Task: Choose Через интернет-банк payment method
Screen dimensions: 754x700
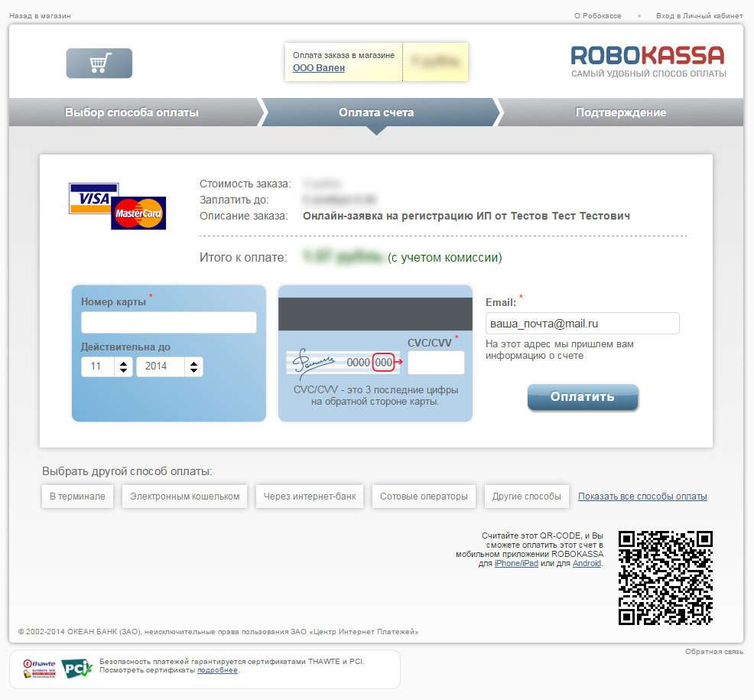Action: coord(310,497)
